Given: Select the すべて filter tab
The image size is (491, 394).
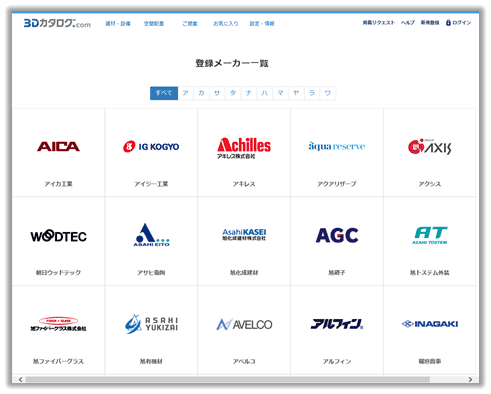Looking at the screenshot, I should coord(164,93).
